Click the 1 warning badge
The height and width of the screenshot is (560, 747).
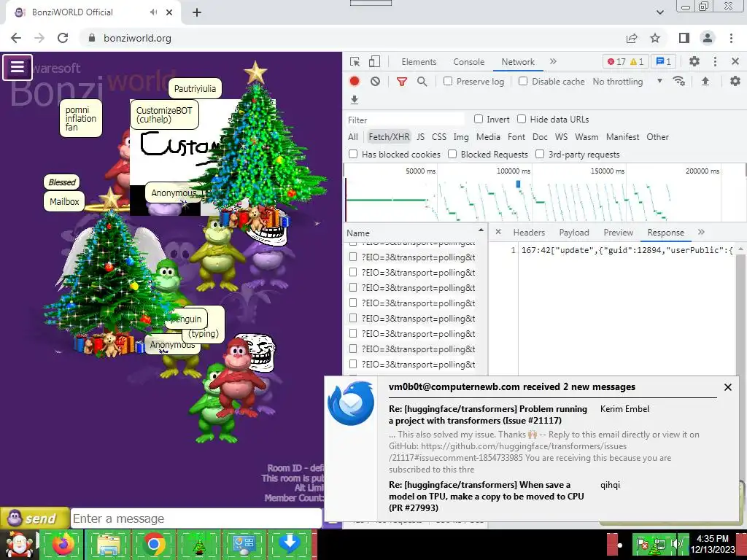[x=637, y=61]
